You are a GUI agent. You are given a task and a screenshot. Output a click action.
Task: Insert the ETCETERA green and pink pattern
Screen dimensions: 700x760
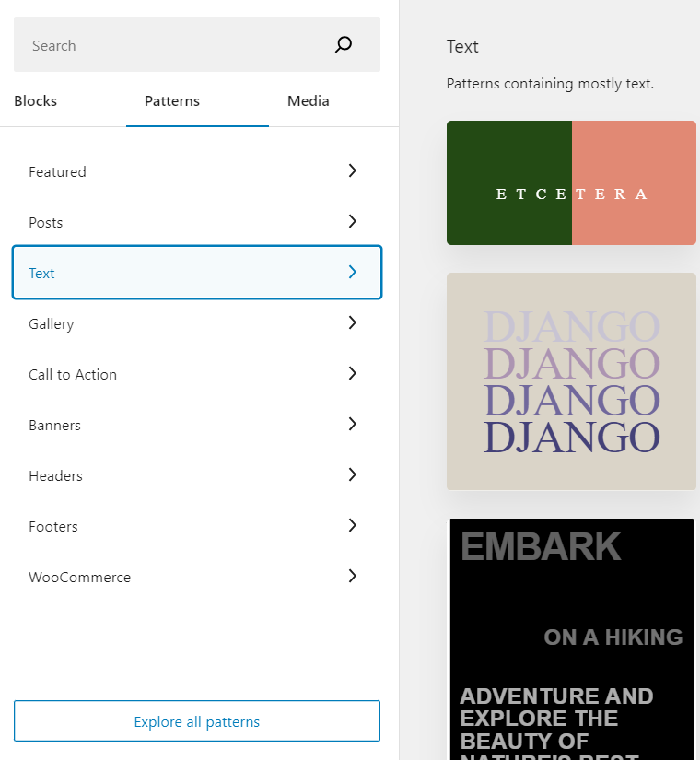[x=571, y=182]
